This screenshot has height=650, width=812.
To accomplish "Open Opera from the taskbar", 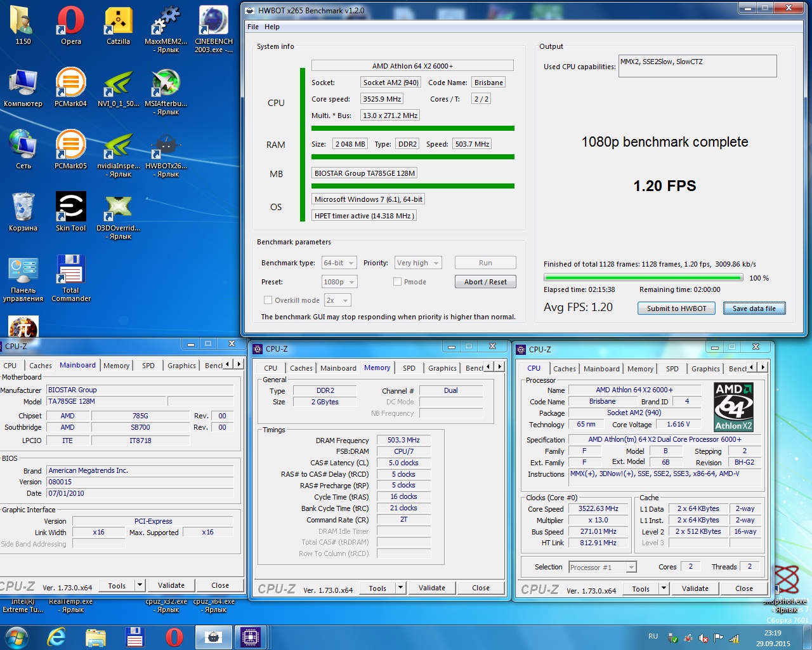I will [174, 637].
